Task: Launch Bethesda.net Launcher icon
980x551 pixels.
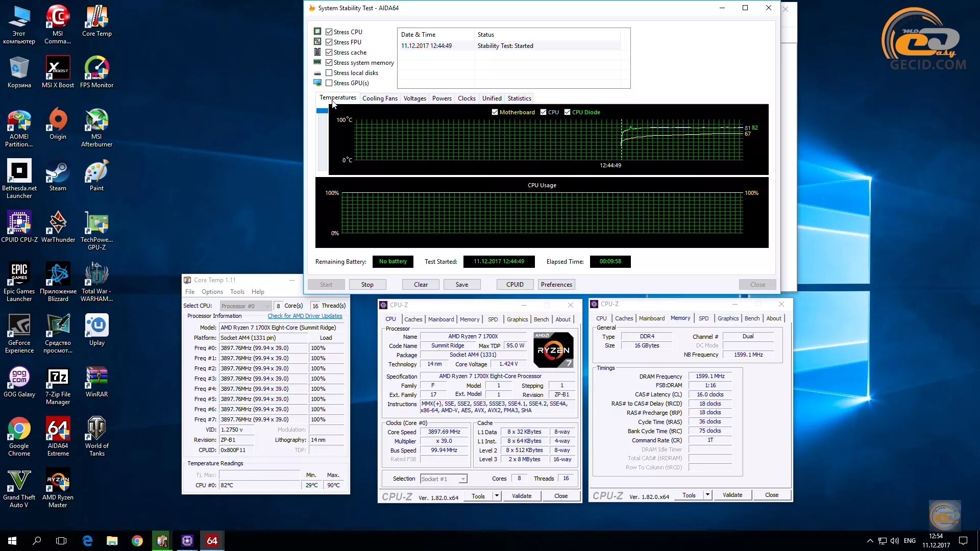Action: 19,179
